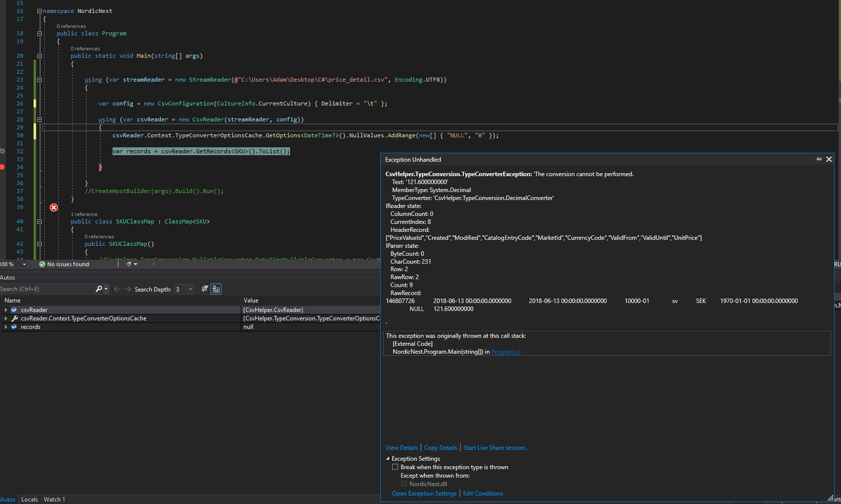Click the magnifier icon in the Autos search box
841x504 pixels.
(99, 289)
